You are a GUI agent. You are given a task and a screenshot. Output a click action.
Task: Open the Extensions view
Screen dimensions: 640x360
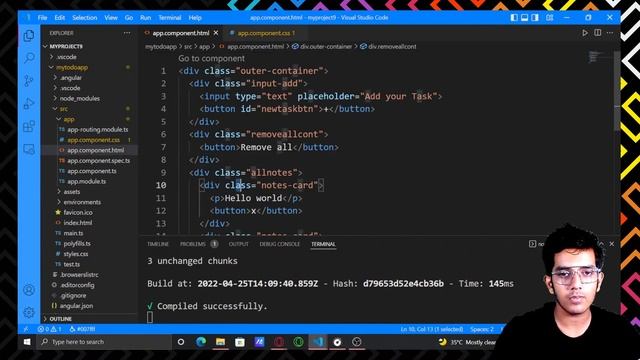click(x=29, y=127)
